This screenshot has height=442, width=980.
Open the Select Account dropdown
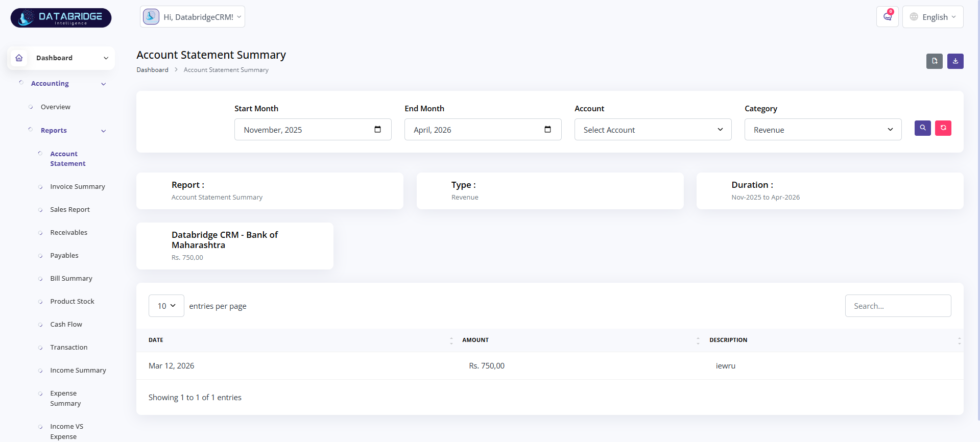tap(653, 130)
